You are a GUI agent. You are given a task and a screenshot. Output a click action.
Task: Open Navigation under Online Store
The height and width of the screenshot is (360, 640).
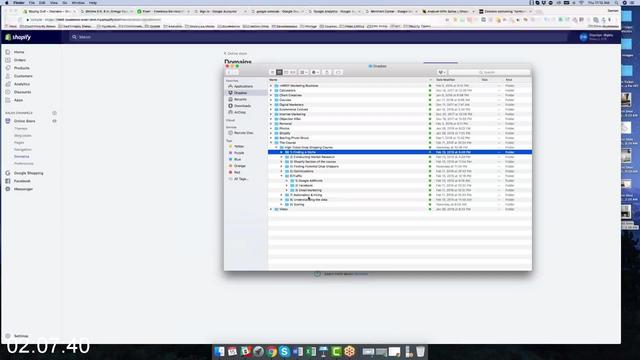coord(22,150)
